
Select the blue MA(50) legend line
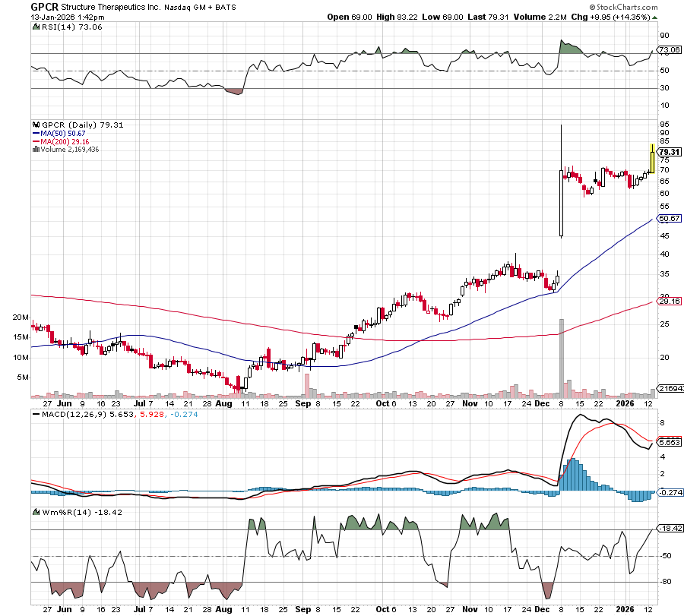36,133
